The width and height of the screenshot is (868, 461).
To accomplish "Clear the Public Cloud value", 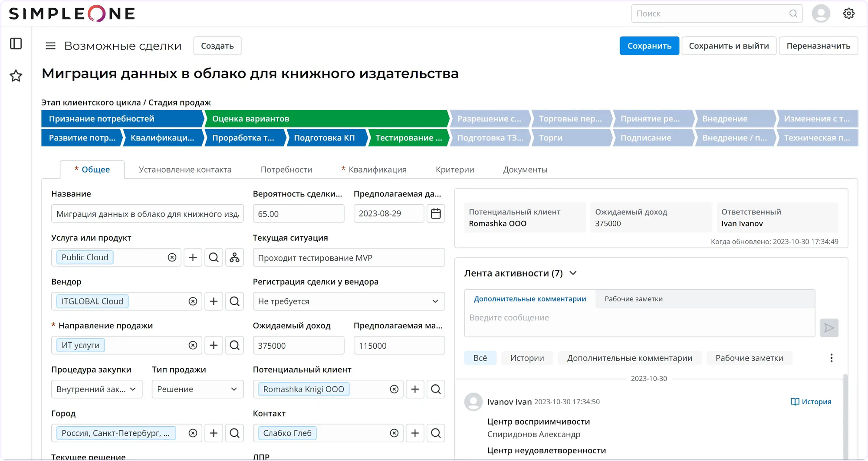I will 172,258.
